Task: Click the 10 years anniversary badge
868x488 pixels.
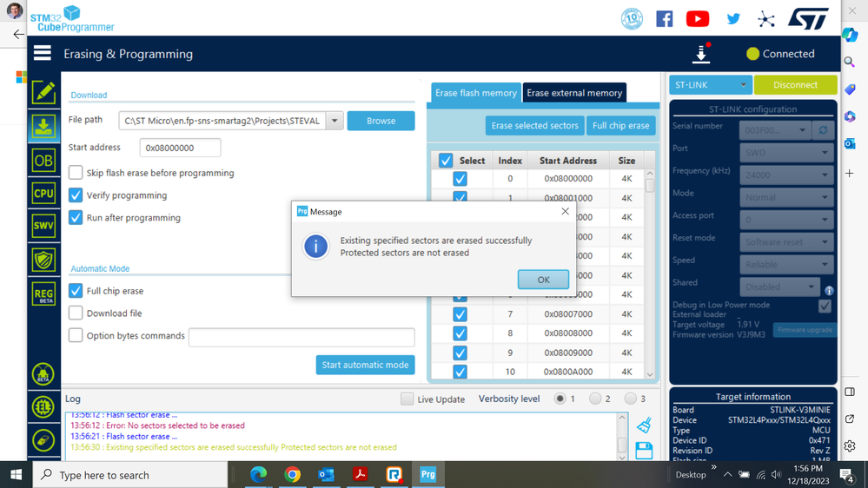Action: (x=632, y=19)
